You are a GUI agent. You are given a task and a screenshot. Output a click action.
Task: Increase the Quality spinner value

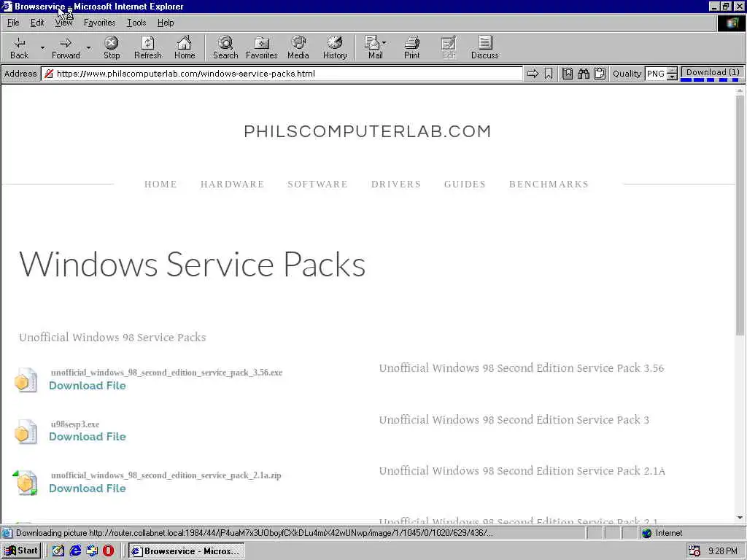(x=672, y=71)
